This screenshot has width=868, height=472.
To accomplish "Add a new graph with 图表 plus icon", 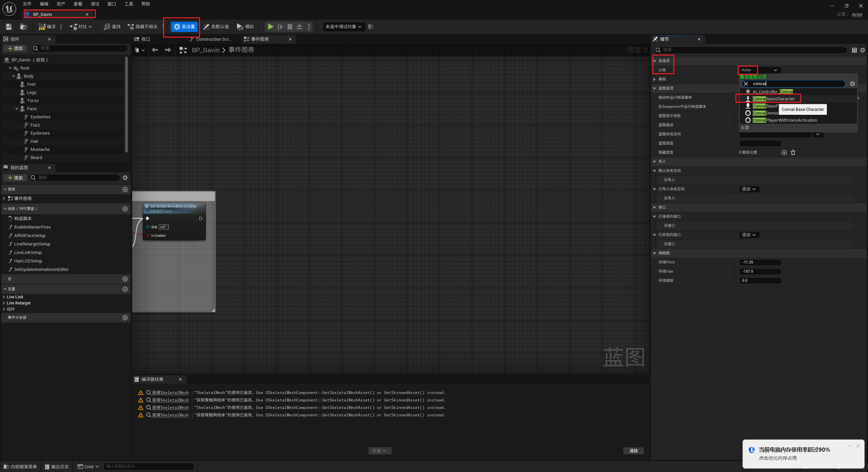I will [125, 189].
